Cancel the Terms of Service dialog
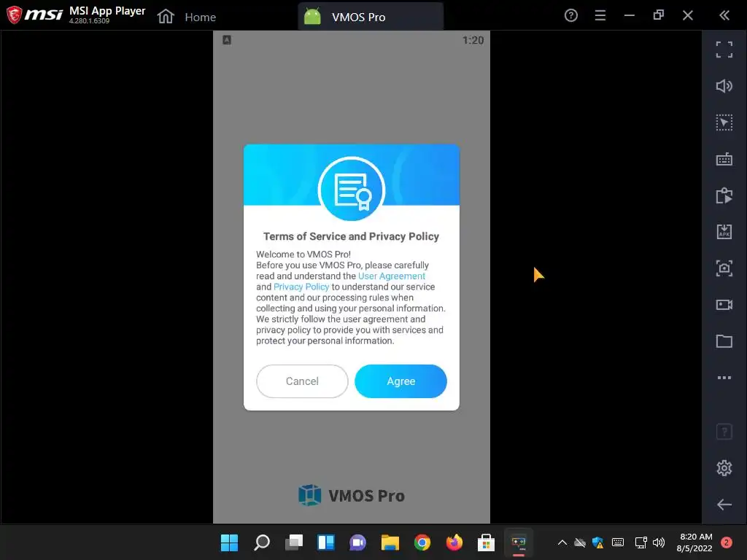747x560 pixels. point(302,381)
